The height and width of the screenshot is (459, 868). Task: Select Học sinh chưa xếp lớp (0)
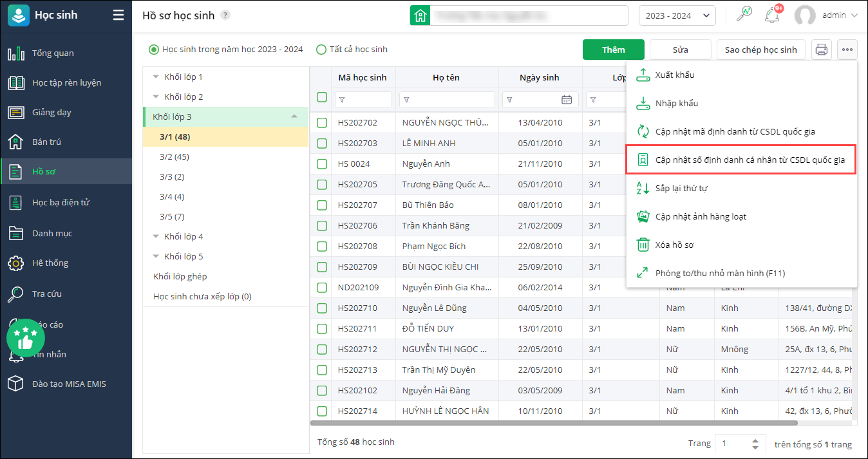pos(226,296)
